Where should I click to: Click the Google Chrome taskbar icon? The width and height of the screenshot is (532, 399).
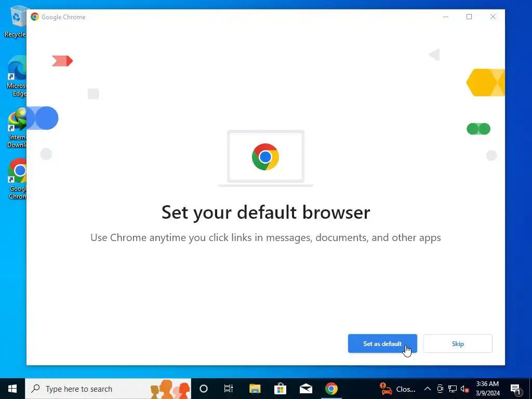(331, 389)
